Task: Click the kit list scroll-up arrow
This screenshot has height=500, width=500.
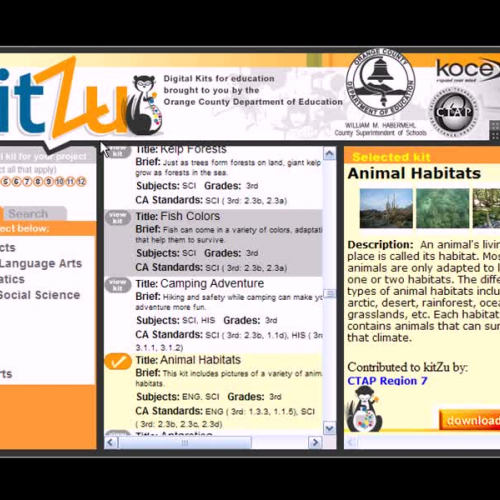Action: (x=329, y=153)
